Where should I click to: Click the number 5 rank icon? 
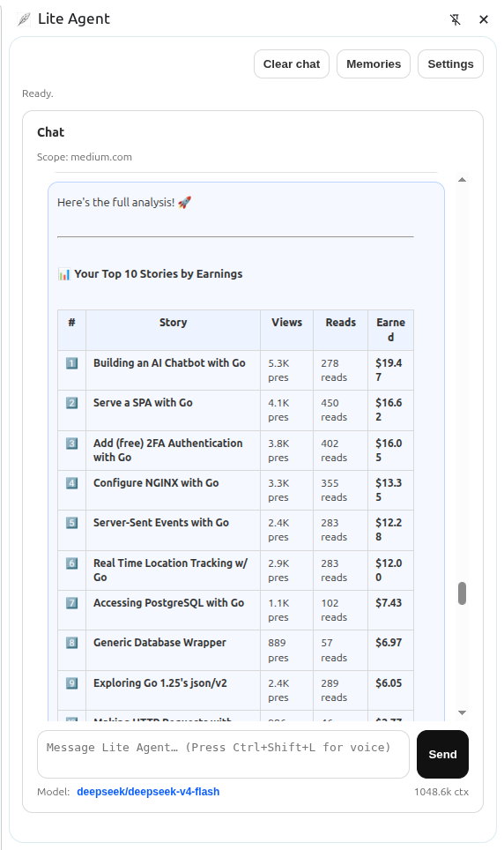[71, 523]
